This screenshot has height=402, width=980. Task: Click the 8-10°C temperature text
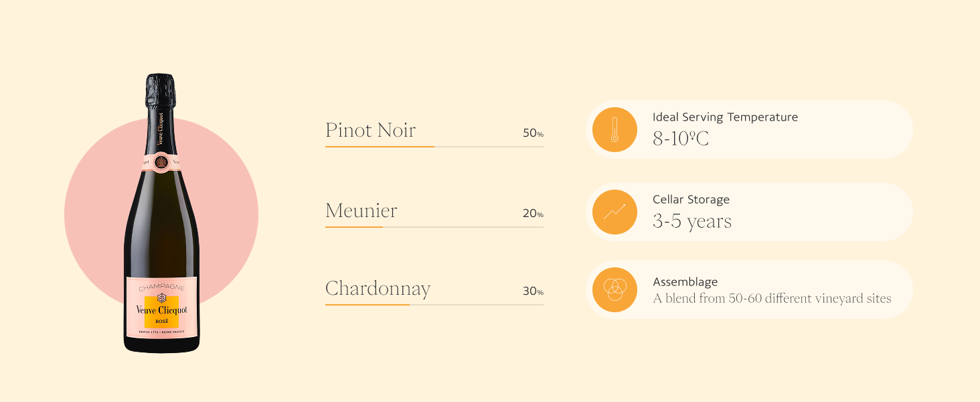(x=680, y=139)
